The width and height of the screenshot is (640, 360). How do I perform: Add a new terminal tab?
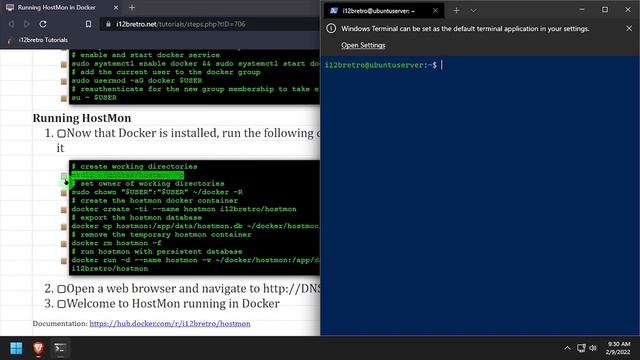(x=456, y=11)
